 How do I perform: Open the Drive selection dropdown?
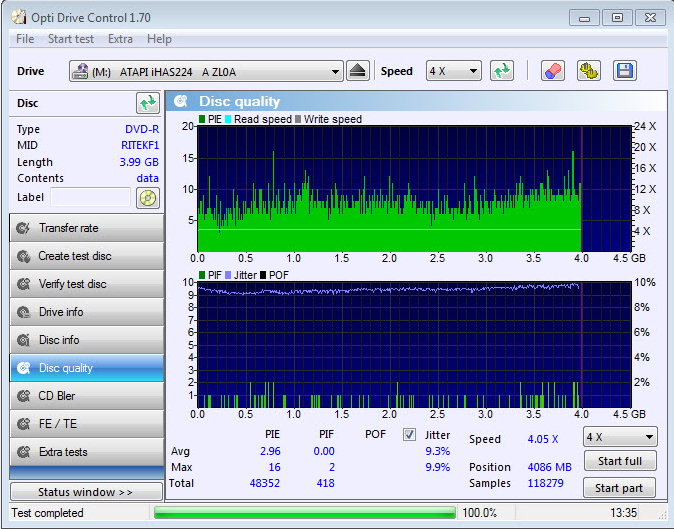[x=206, y=71]
